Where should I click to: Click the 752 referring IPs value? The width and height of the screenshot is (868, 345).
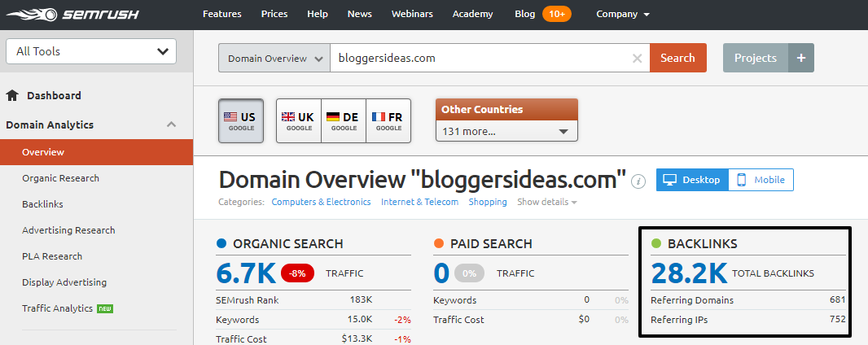click(838, 319)
